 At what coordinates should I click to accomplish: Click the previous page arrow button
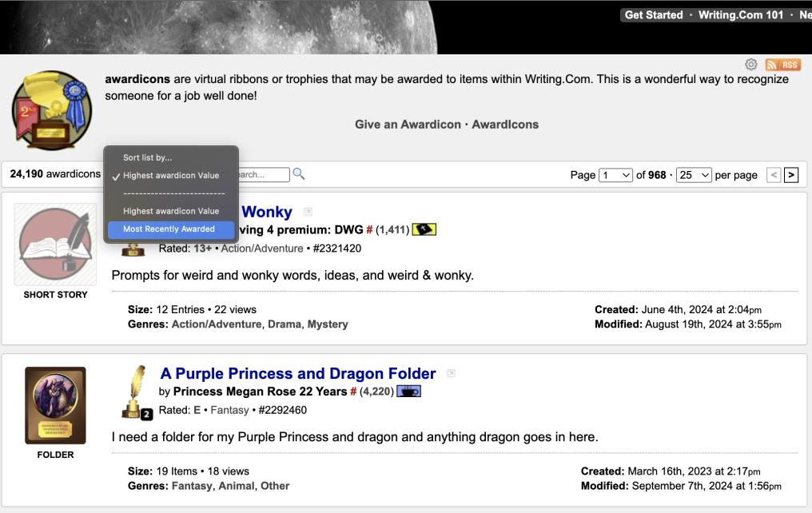coord(774,175)
